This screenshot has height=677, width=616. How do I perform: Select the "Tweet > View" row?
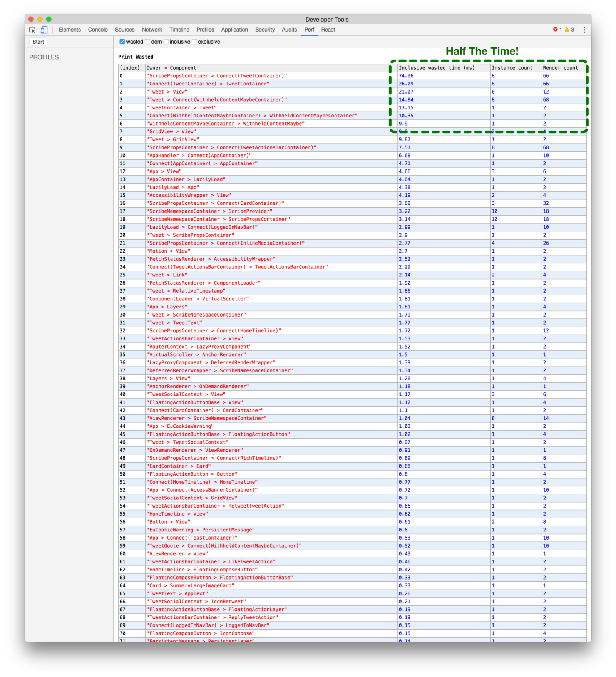352,92
